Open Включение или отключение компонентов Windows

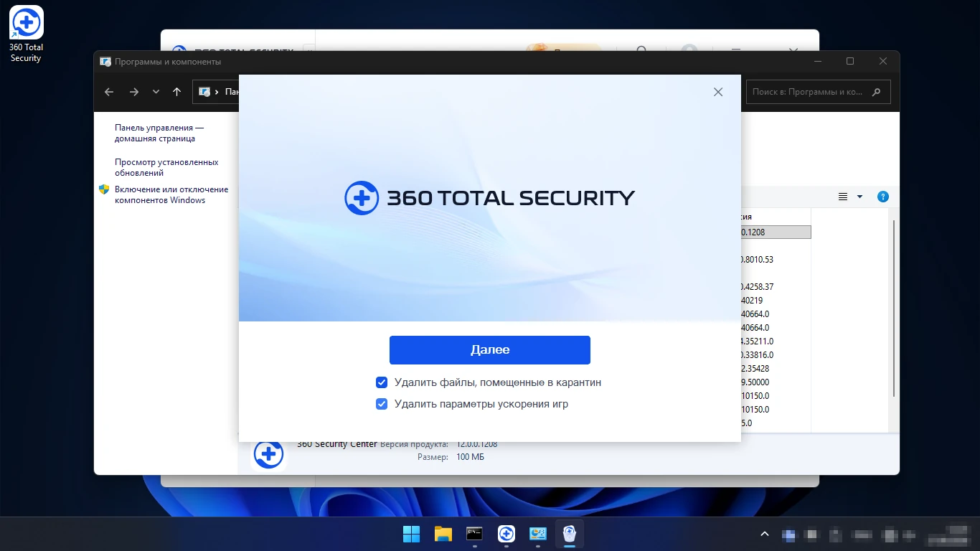pyautogui.click(x=171, y=194)
